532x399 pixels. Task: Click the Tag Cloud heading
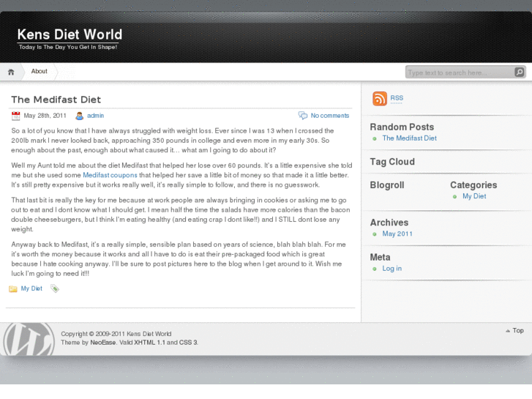392,162
